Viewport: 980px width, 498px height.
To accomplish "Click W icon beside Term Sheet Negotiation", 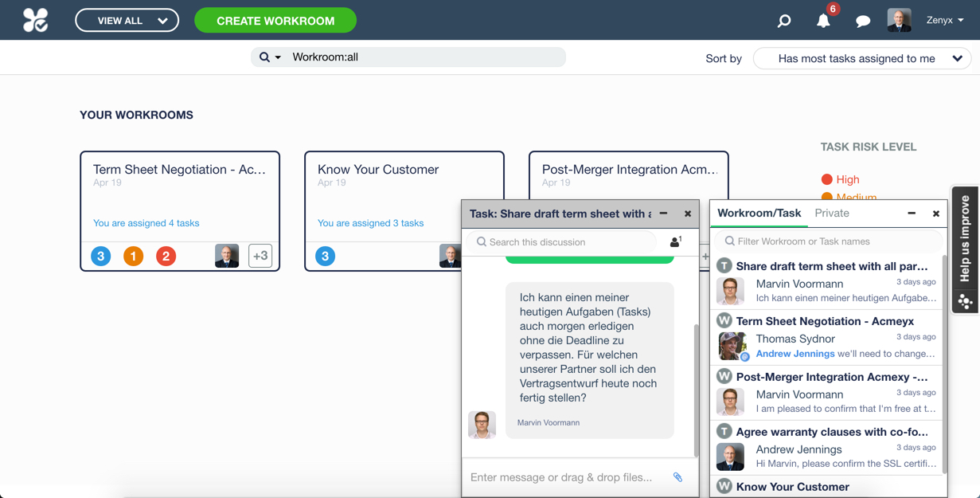I will click(x=724, y=320).
